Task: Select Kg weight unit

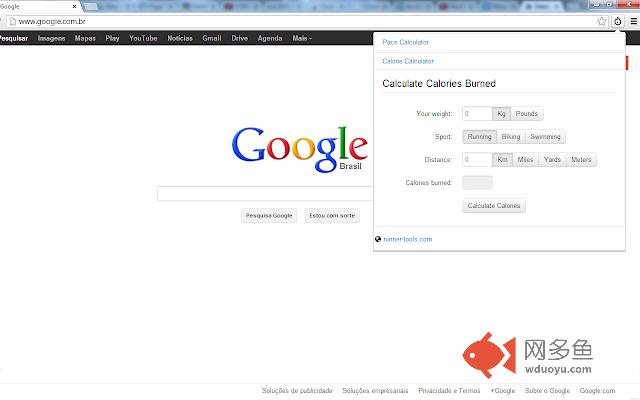Action: point(501,113)
